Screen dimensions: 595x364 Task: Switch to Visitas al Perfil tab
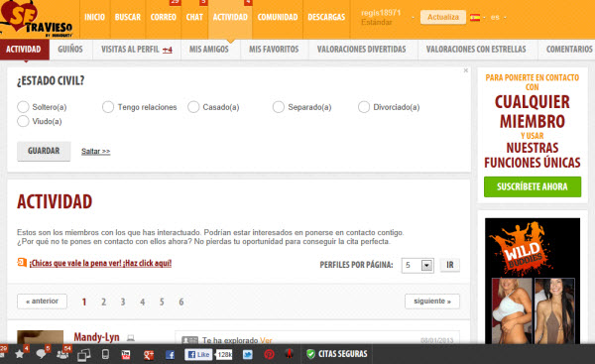(137, 50)
